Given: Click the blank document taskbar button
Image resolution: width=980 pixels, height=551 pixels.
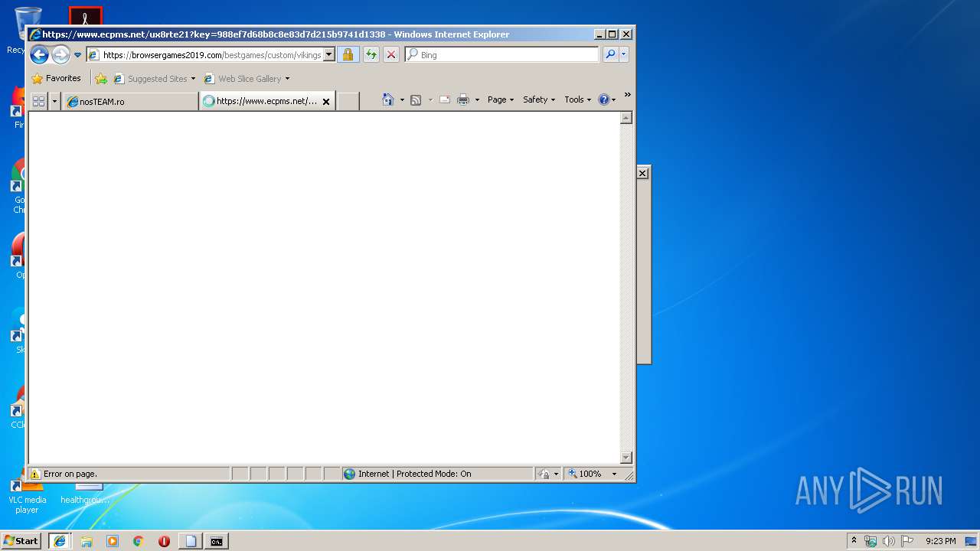Looking at the screenshot, I should pyautogui.click(x=191, y=541).
